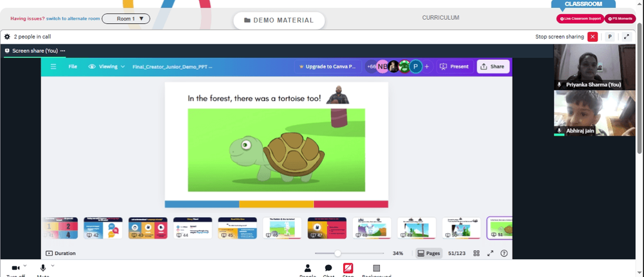Select slide thumbnail 43

(147, 228)
